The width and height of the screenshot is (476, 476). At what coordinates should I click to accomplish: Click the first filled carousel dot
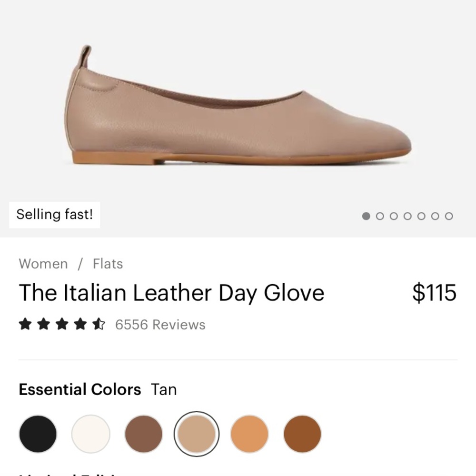(x=366, y=216)
